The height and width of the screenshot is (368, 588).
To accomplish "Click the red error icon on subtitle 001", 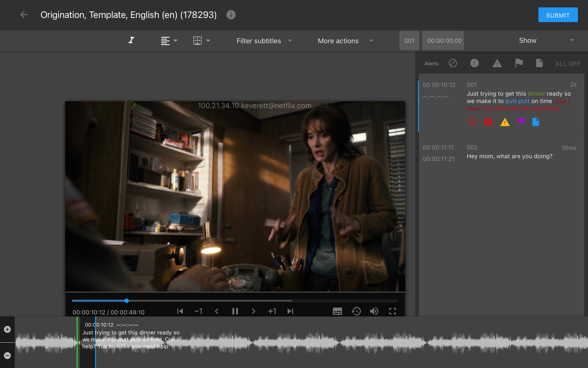I will [x=488, y=122].
